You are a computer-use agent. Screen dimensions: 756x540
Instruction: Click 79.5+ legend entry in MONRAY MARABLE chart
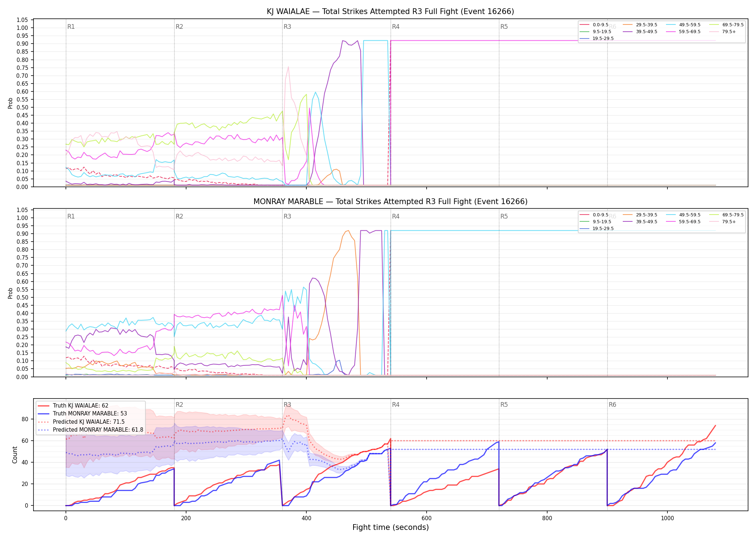(x=723, y=222)
